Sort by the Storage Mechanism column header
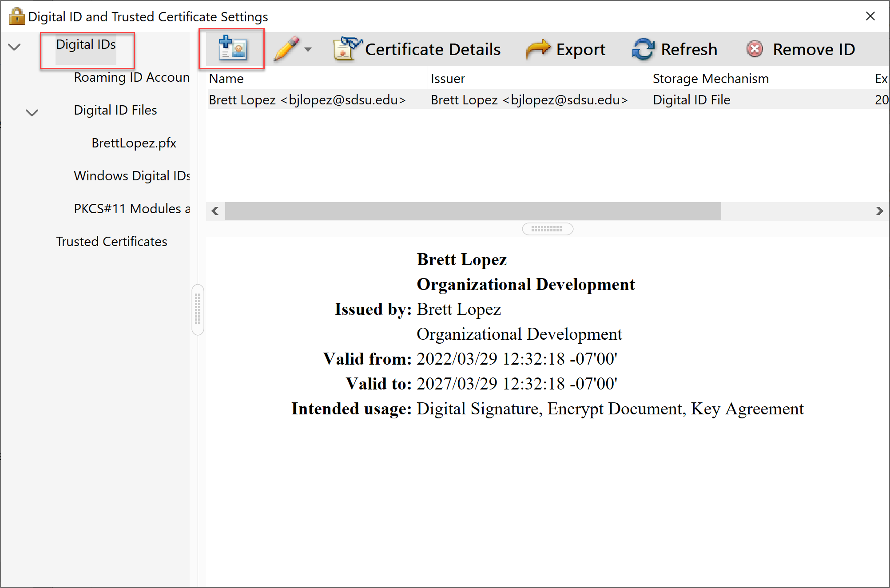 (x=711, y=79)
